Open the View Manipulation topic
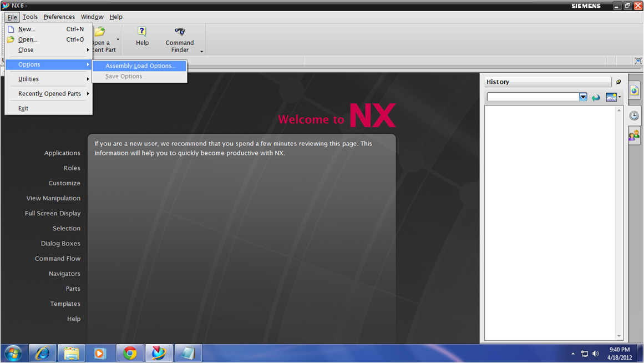This screenshot has height=363, width=644. click(x=53, y=198)
